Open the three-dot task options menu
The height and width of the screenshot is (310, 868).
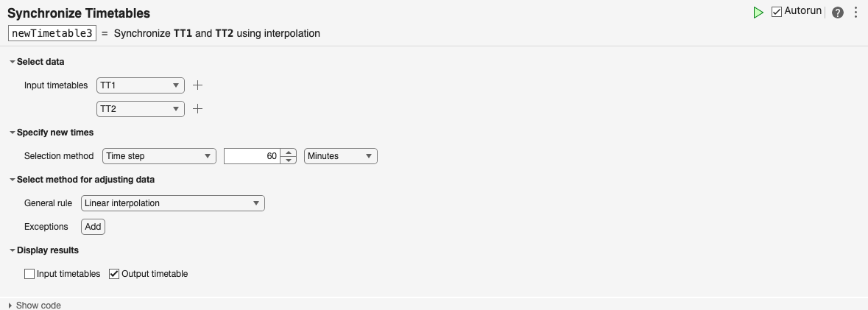pos(855,13)
